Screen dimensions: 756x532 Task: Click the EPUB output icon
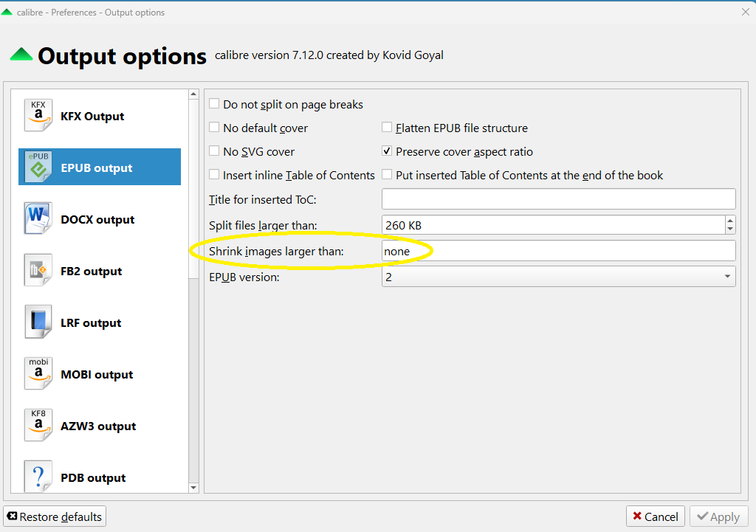coord(38,167)
